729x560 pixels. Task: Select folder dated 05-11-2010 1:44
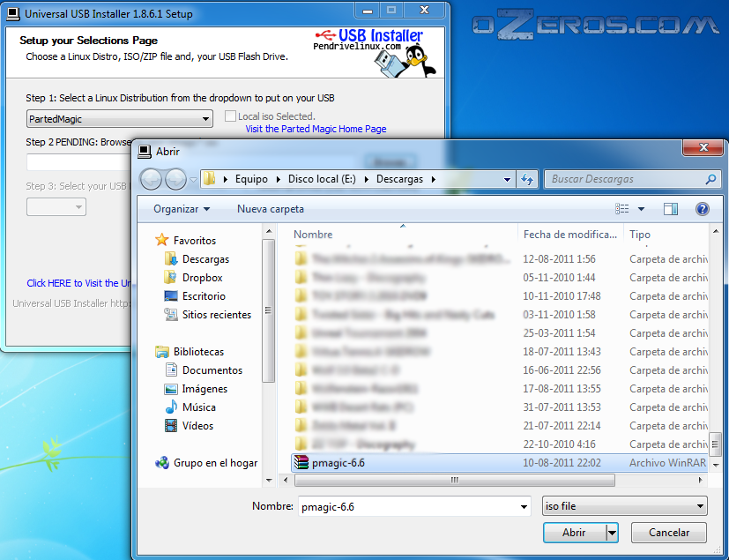point(499,278)
